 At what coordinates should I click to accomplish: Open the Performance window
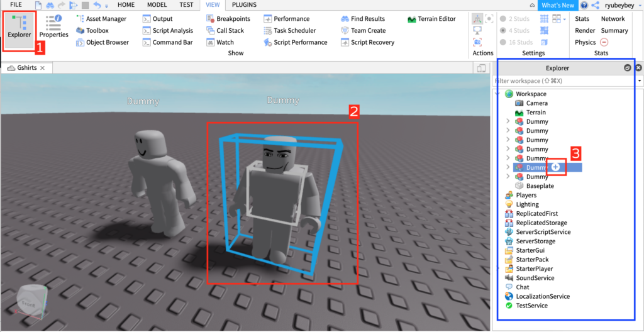pyautogui.click(x=287, y=18)
